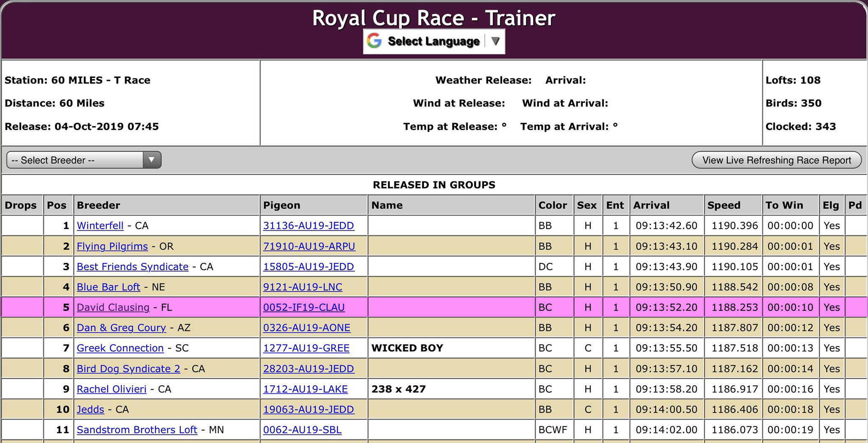Click the Google logo icon
Viewport: 868px width, 443px height.
pyautogui.click(x=374, y=41)
